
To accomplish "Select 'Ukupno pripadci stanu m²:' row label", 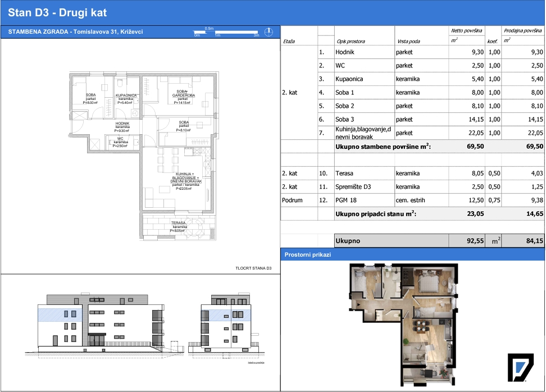I will 376,214.
